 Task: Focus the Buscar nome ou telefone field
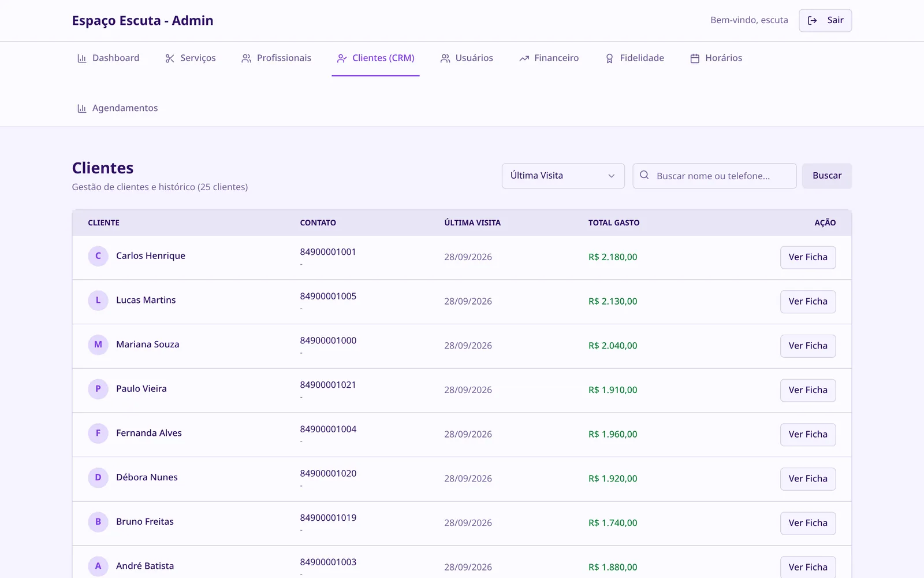pyautogui.click(x=714, y=176)
